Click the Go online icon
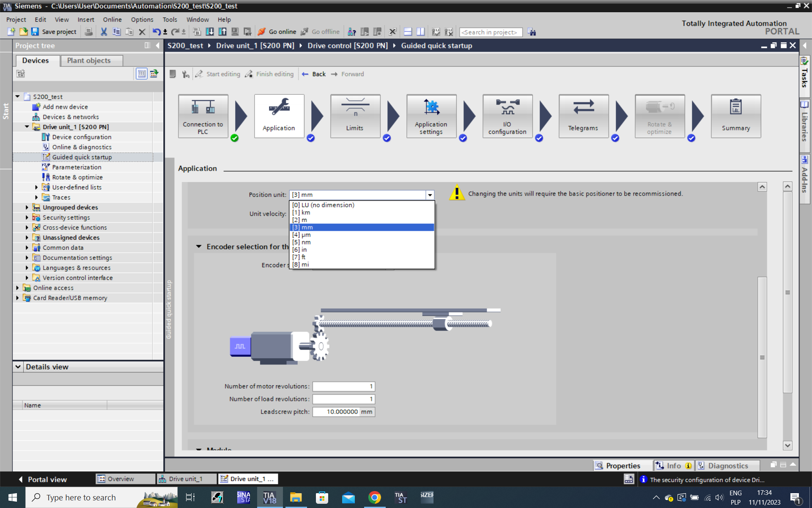Image resolution: width=812 pixels, height=508 pixels. pos(262,32)
